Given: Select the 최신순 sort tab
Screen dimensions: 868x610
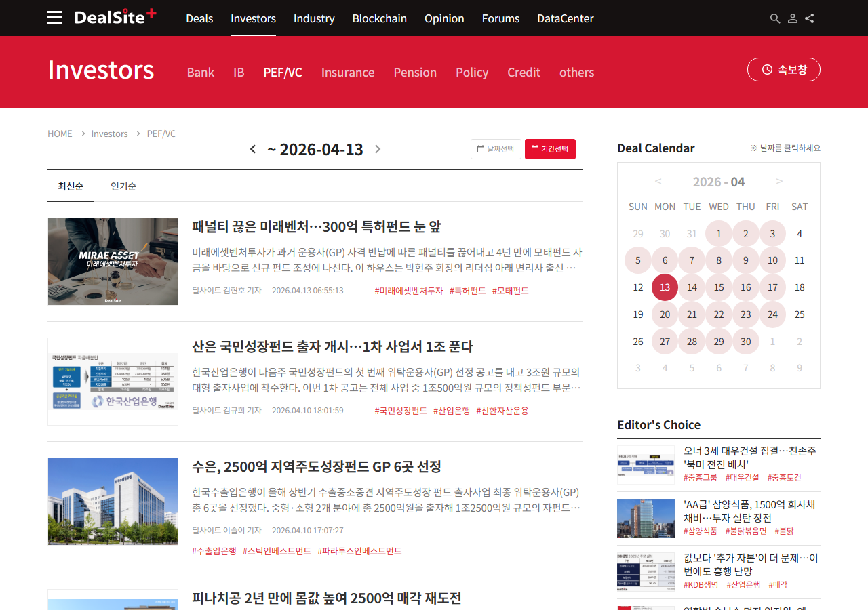Looking at the screenshot, I should click(71, 186).
